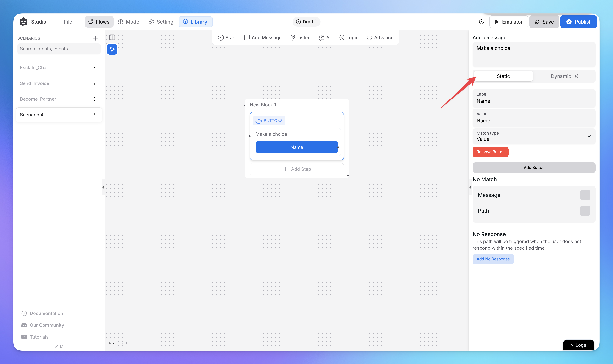Open Add Message toolbar option
The image size is (613, 364).
click(263, 38)
